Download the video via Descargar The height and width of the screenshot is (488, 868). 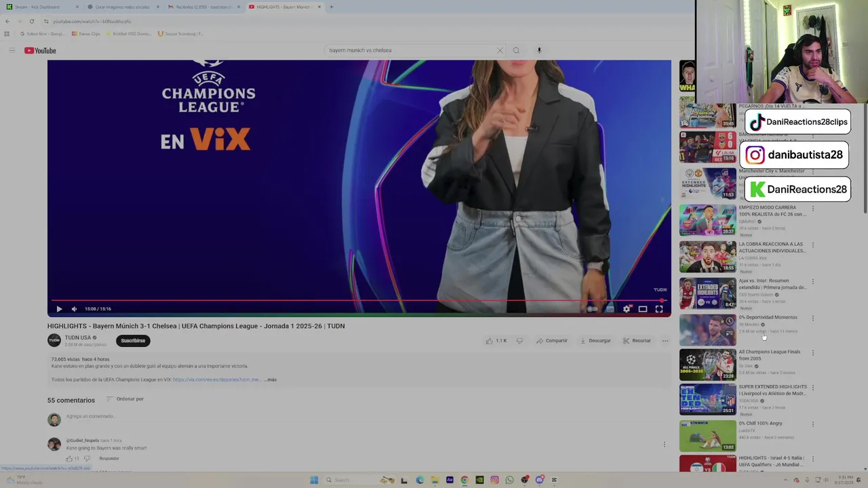pos(595,341)
